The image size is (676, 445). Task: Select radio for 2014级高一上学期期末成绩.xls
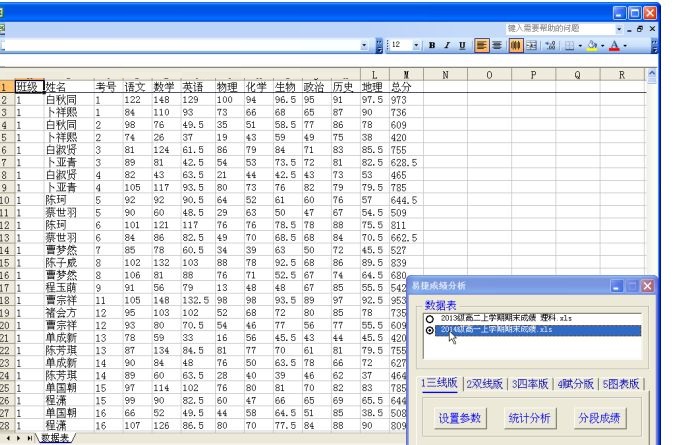(430, 330)
